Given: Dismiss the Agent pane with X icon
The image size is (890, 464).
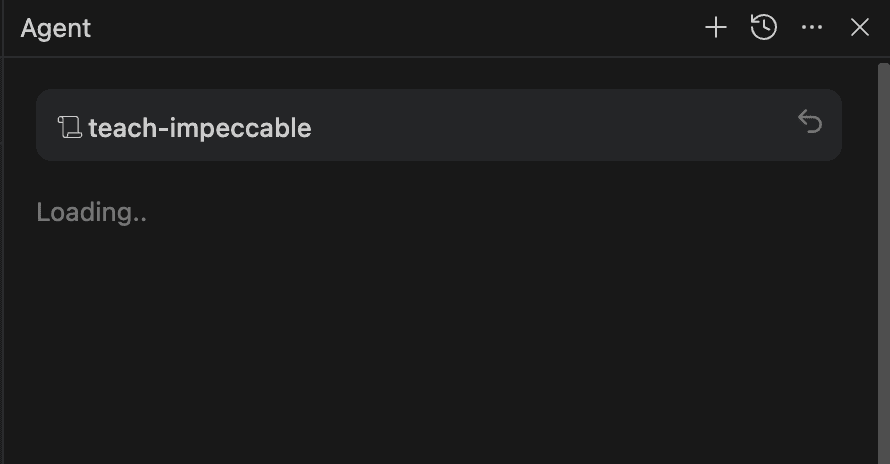Looking at the screenshot, I should click(x=860, y=28).
